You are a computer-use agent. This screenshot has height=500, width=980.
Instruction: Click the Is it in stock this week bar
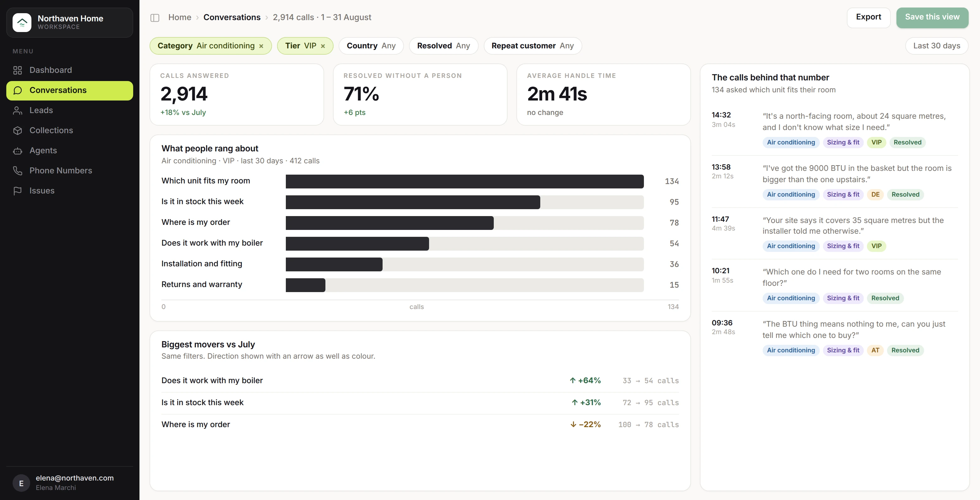point(413,202)
